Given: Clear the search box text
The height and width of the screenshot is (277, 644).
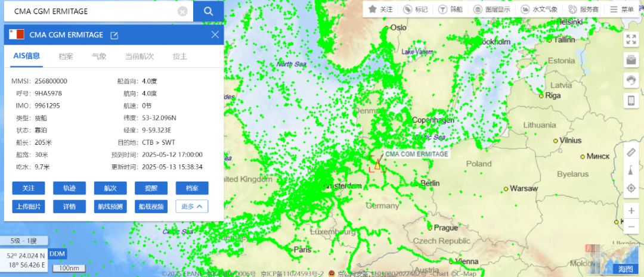Looking at the screenshot, I should click(x=183, y=11).
